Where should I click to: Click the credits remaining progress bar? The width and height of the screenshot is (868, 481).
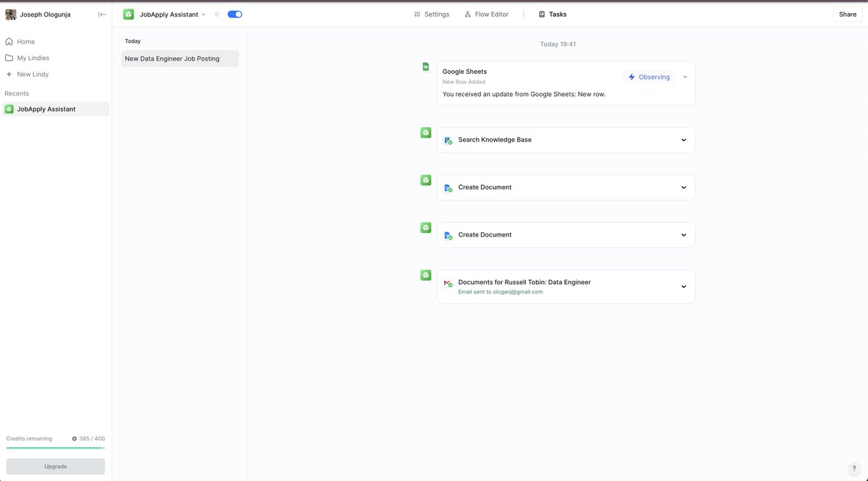(56, 448)
